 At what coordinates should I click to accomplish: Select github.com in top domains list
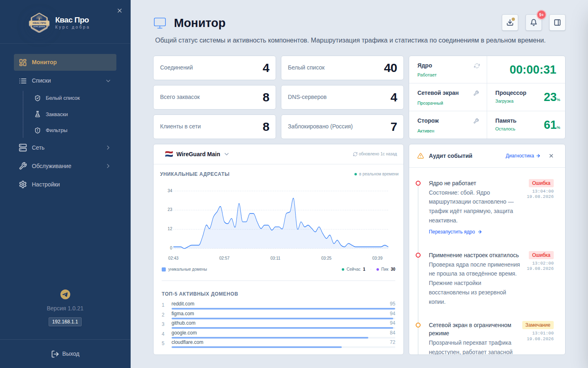(x=278, y=324)
